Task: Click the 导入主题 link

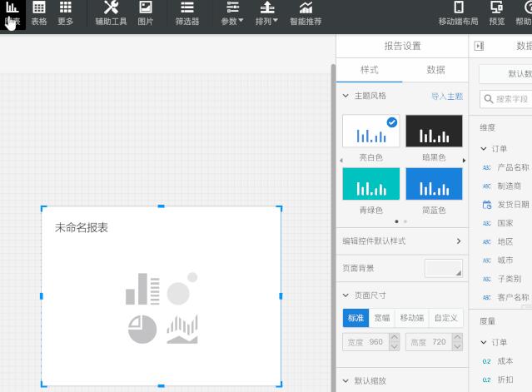Action: click(x=447, y=97)
